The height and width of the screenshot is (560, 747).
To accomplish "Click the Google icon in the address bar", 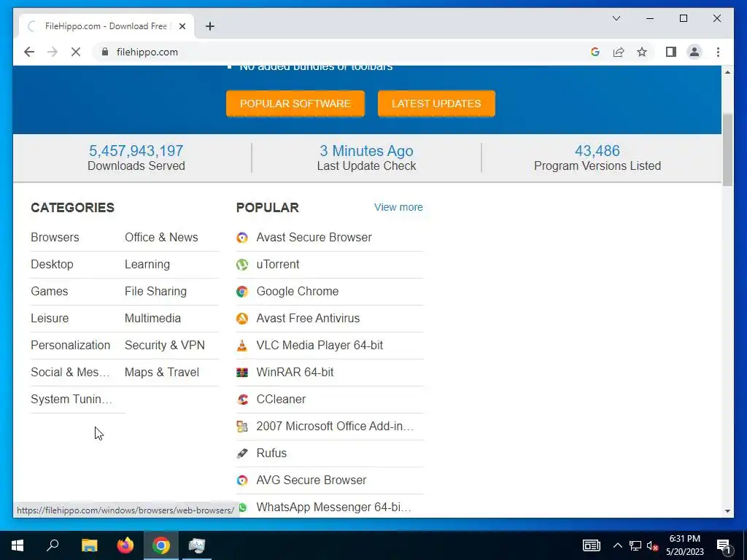I will pyautogui.click(x=595, y=52).
